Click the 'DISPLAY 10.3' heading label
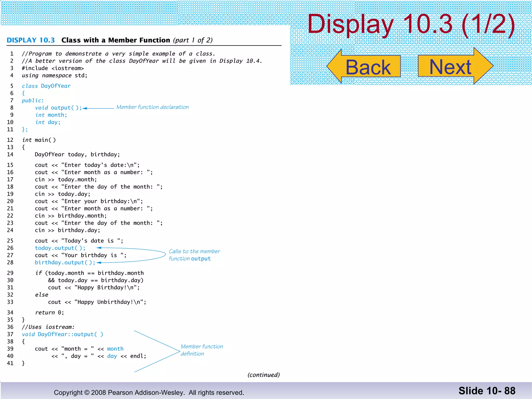The image size is (532, 399). pos(31,40)
